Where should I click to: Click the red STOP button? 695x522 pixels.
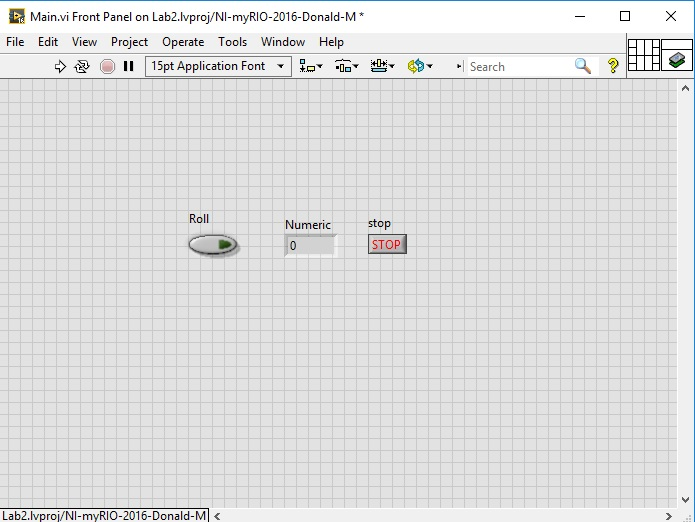pos(387,244)
